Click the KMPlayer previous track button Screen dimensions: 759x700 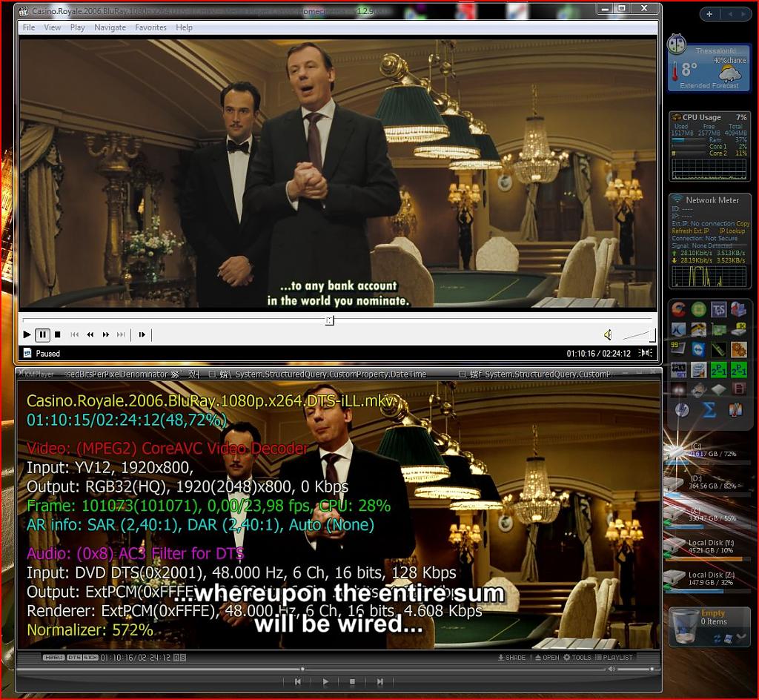click(x=298, y=681)
